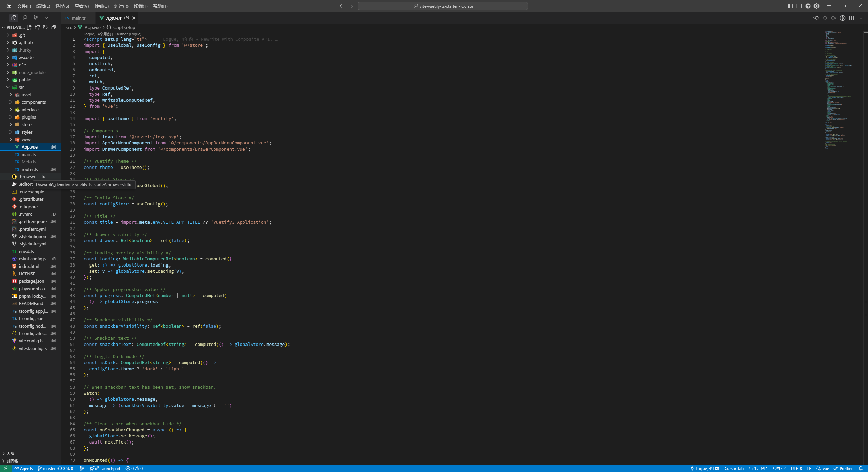
Task: Navigate forward with the right arrow
Action: coord(351,6)
